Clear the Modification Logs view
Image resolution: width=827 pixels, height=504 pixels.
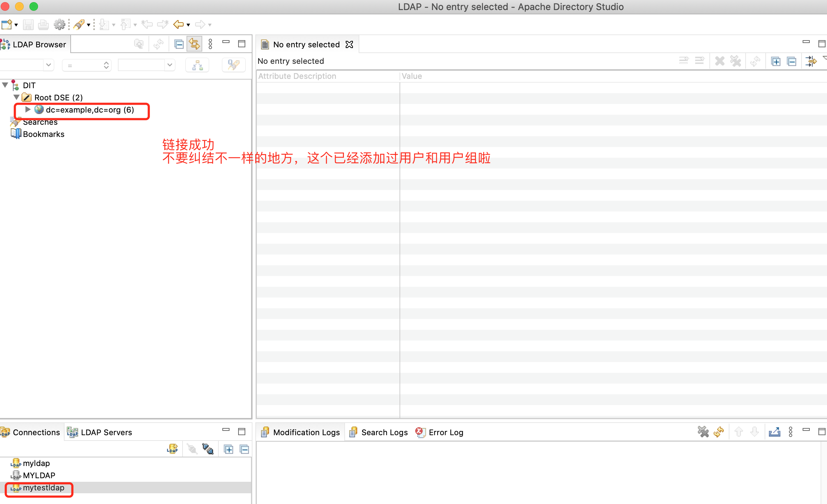point(704,432)
